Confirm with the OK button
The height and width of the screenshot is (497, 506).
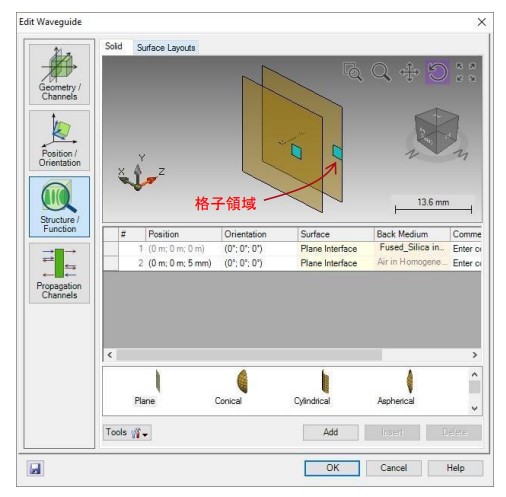[332, 468]
